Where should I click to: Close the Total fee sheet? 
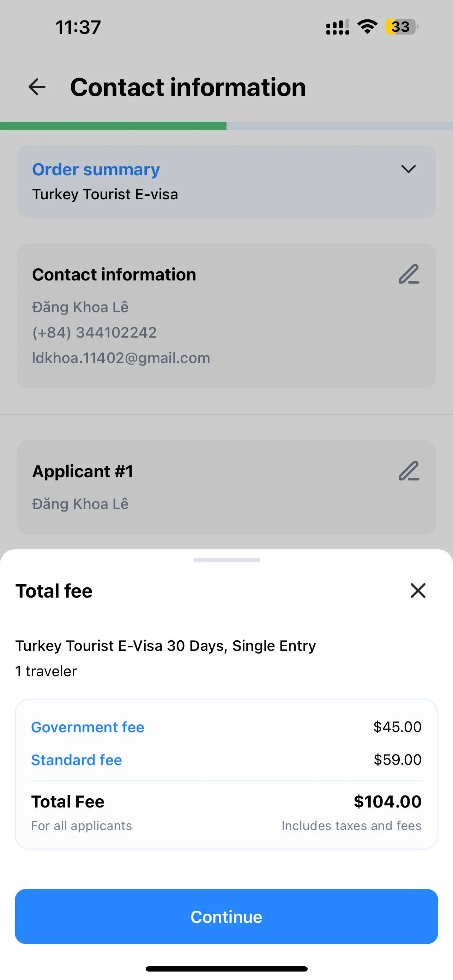(418, 591)
